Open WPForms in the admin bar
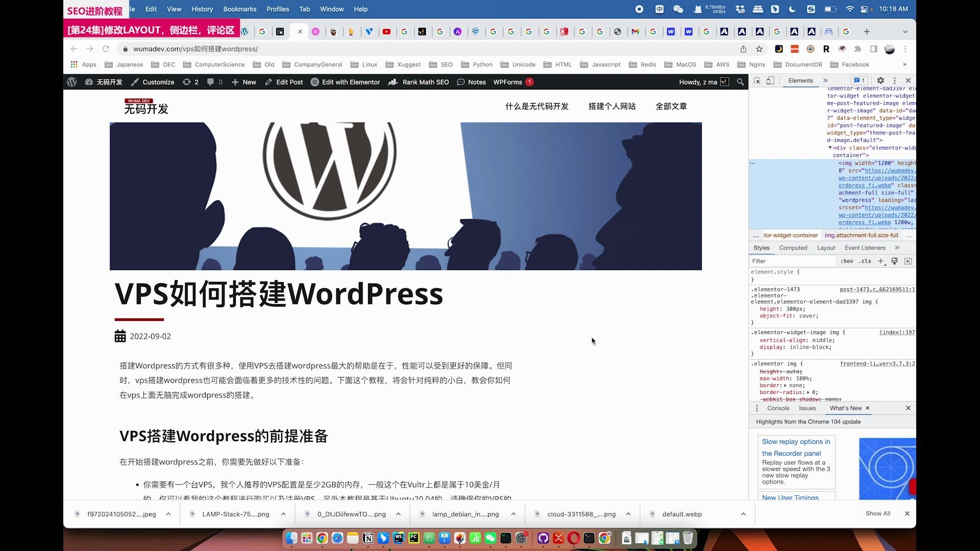This screenshot has height=551, width=980. pyautogui.click(x=513, y=82)
